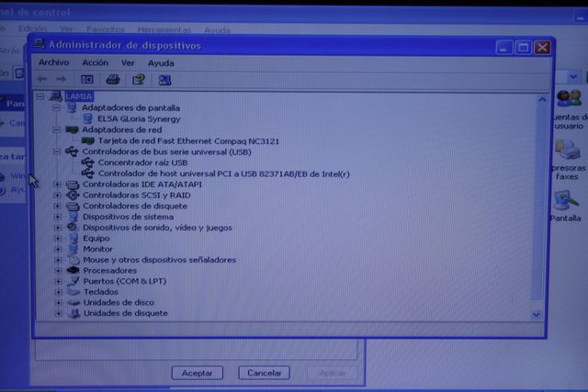Click the Unidades de disquete icon
The image size is (588, 392).
click(74, 313)
